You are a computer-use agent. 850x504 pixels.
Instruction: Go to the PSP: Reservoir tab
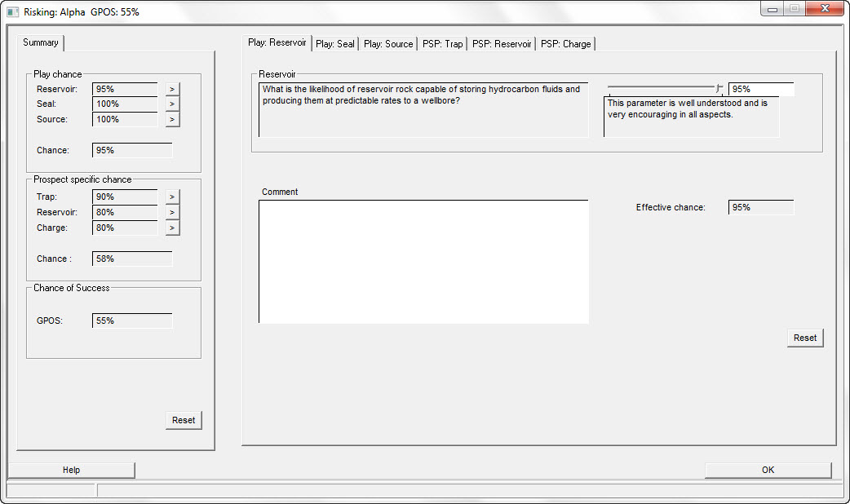pos(502,44)
